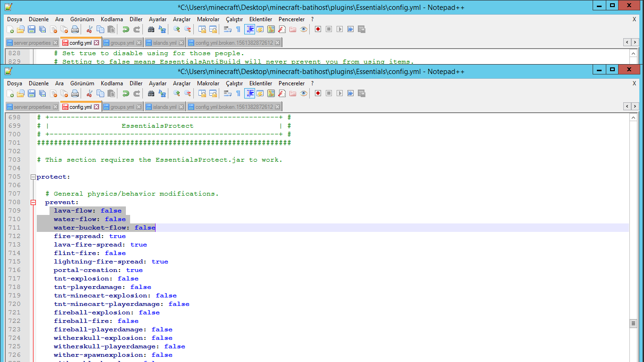Toggle word wrap in background window toolbar
The width and height of the screenshot is (644, 362).
point(227,29)
